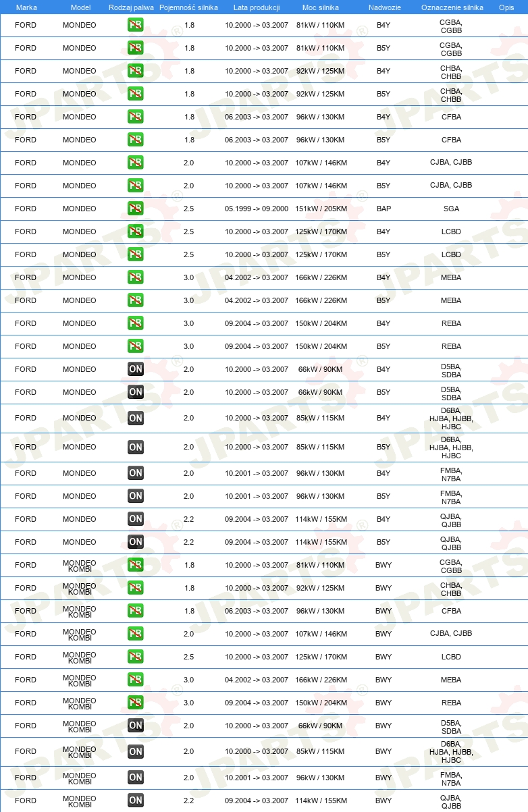Click the Opis column header
This screenshot has height=812, width=528.
pos(506,7)
